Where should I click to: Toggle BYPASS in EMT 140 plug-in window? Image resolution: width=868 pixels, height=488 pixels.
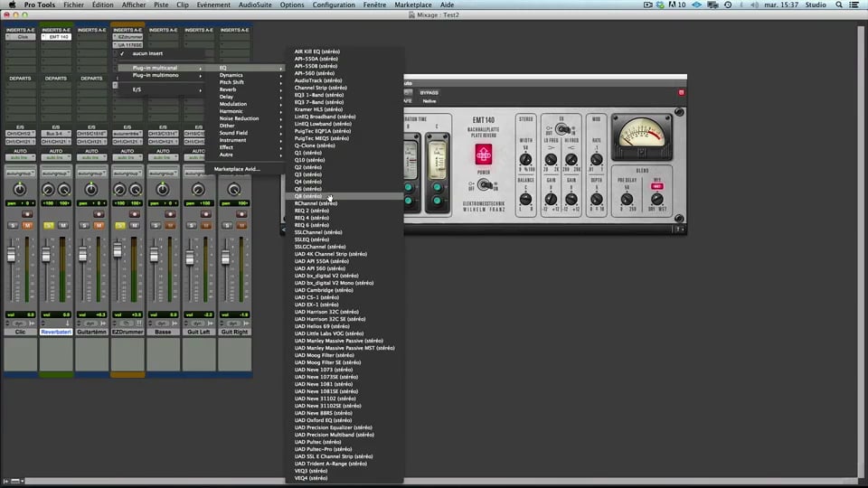pyautogui.click(x=429, y=92)
